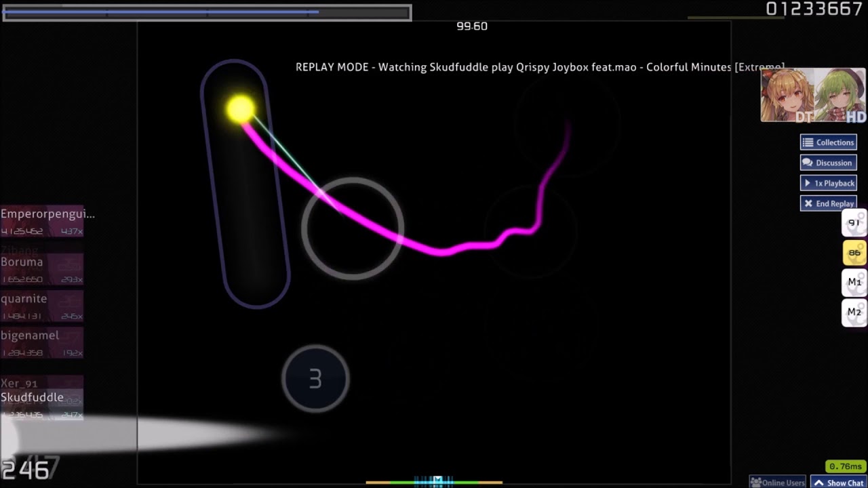Screen dimensions: 868x488
Task: Click the hit error bar at bottom
Action: click(x=434, y=482)
